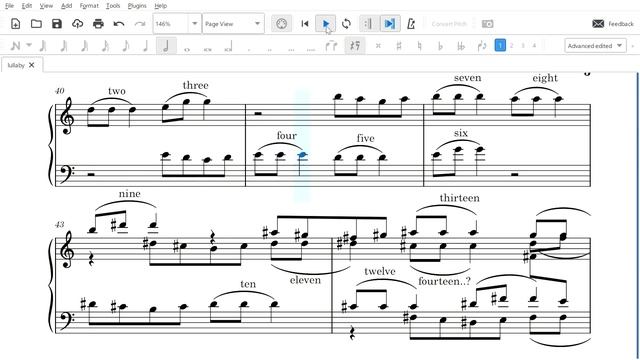The height and width of the screenshot is (360, 640).
Task: Rewind playback to start
Action: click(304, 24)
